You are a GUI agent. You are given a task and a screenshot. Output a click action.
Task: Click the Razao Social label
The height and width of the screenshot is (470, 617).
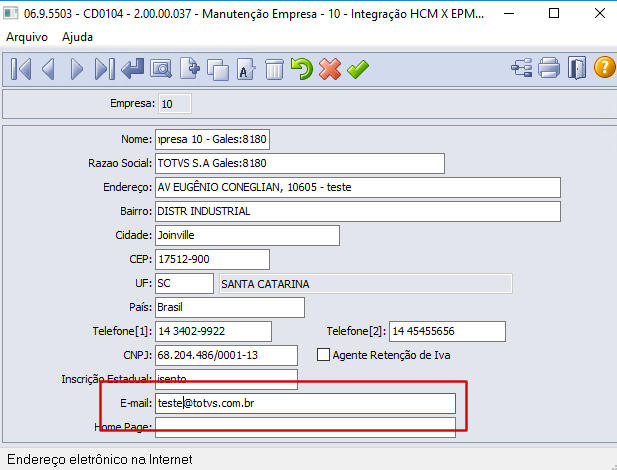coord(120,163)
